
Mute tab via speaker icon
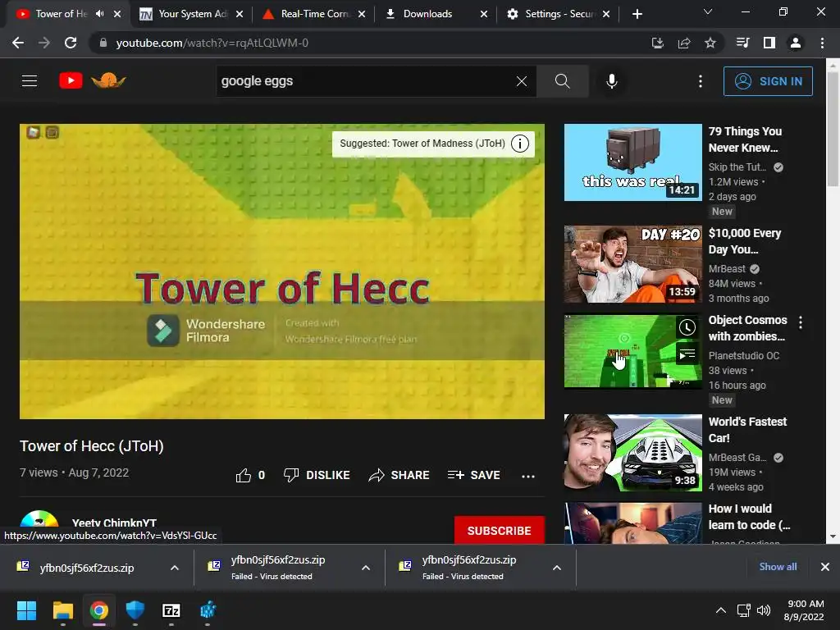(x=99, y=14)
